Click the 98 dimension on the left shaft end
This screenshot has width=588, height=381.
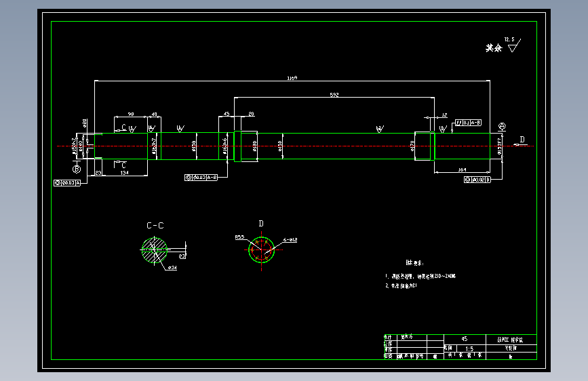point(131,114)
